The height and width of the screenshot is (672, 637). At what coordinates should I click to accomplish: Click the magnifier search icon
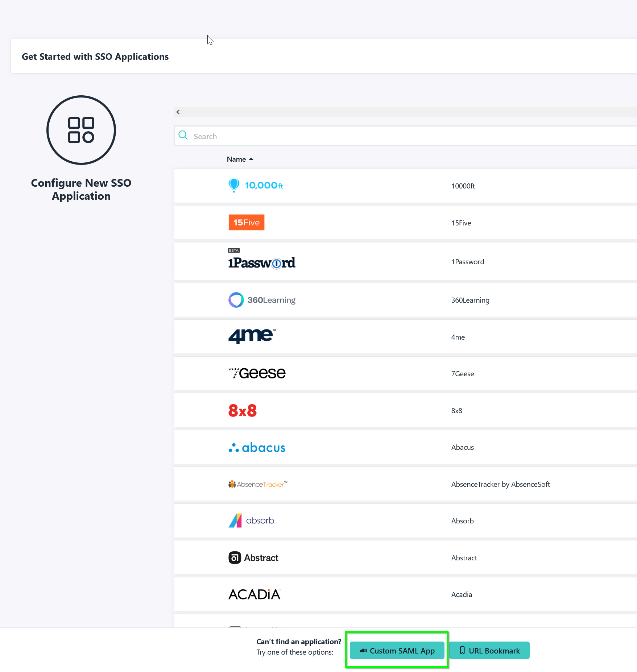click(183, 136)
